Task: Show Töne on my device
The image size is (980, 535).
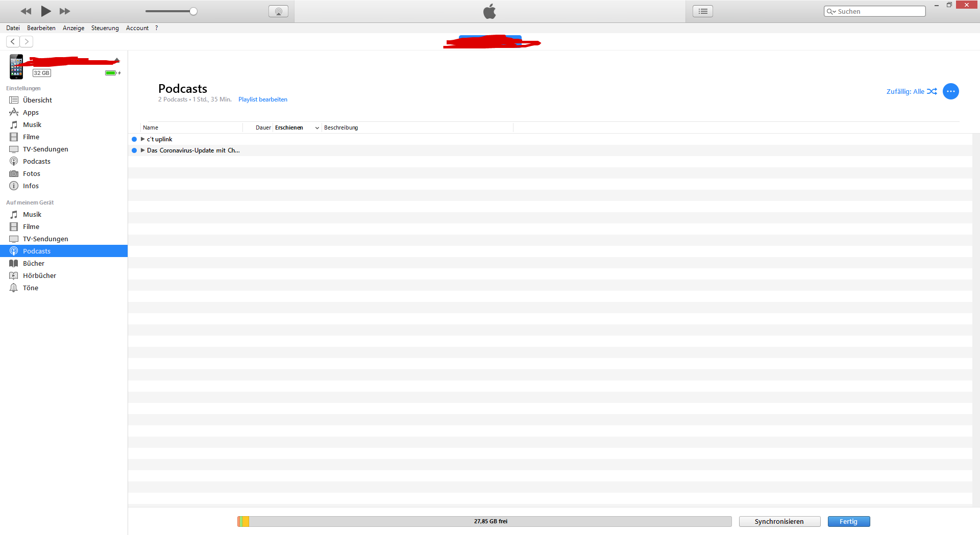Action: [64, 288]
